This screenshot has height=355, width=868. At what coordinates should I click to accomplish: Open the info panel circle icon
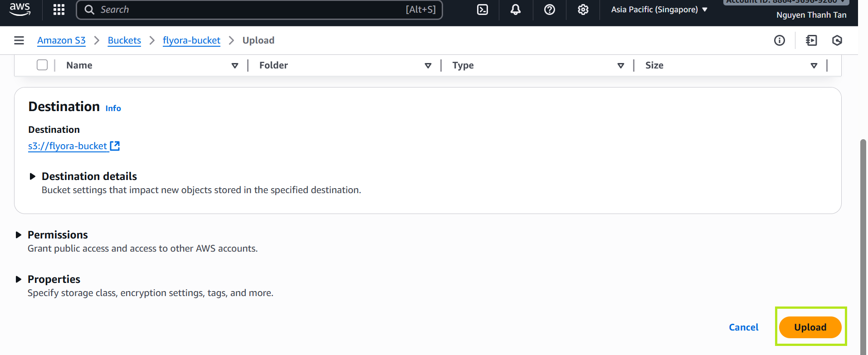(779, 40)
